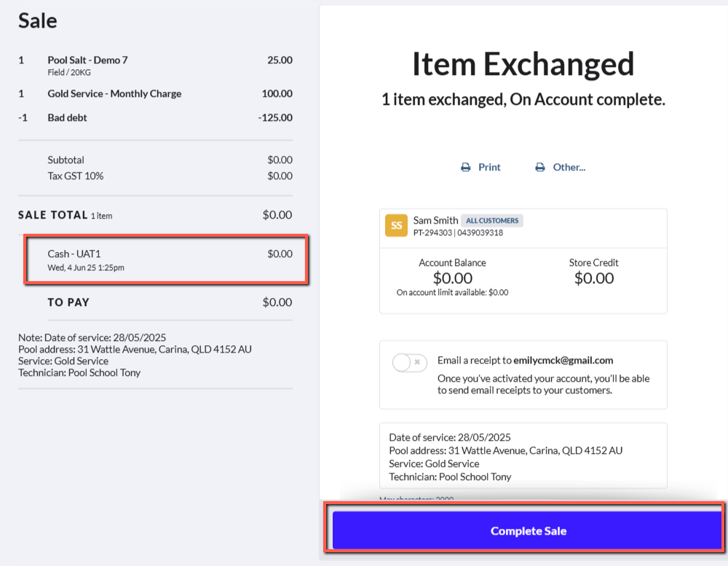728x566 pixels.
Task: Click the Sale Total amount
Action: click(277, 215)
